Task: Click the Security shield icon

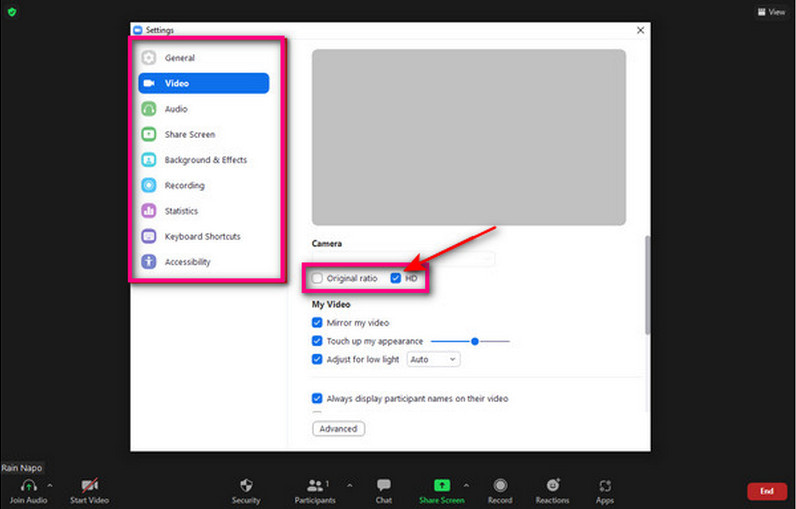Action: (246, 485)
